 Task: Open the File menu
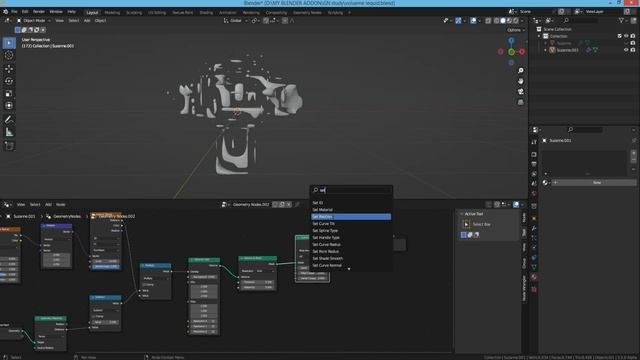pyautogui.click(x=14, y=12)
